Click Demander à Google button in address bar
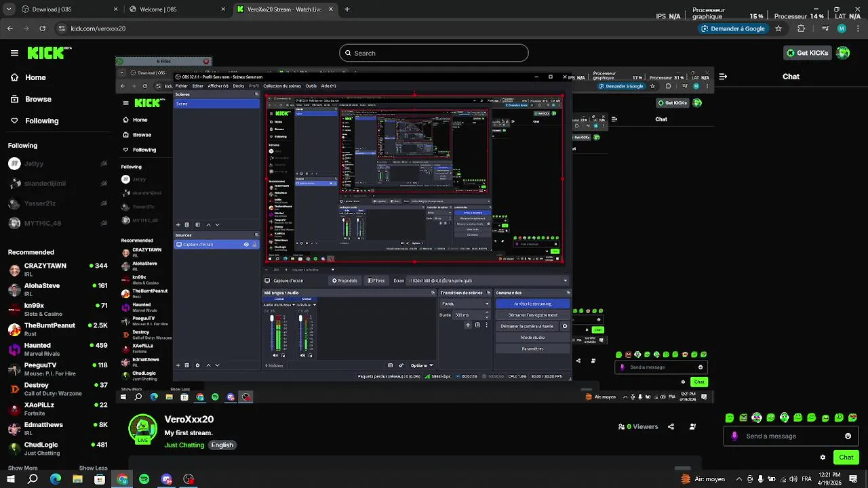 pyautogui.click(x=732, y=28)
